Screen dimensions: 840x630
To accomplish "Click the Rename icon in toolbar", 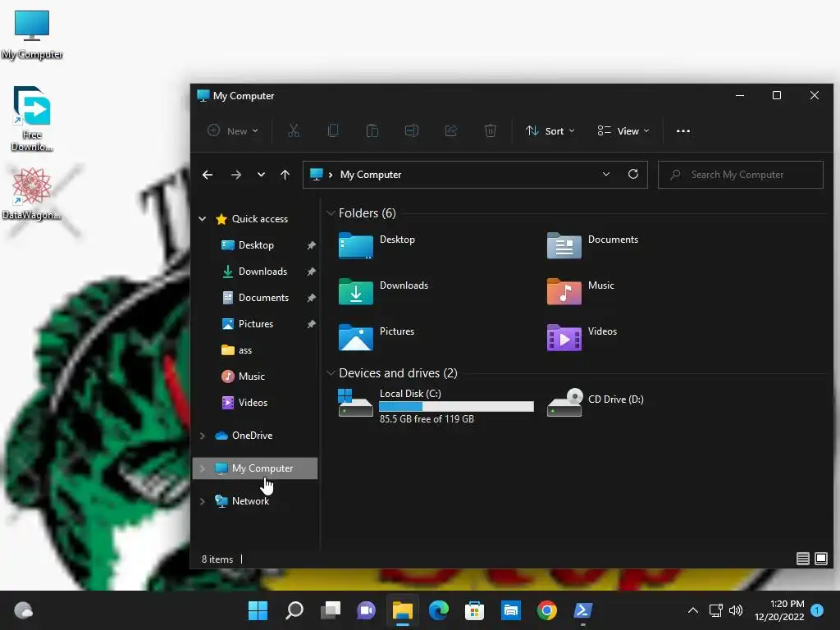I will [x=412, y=130].
